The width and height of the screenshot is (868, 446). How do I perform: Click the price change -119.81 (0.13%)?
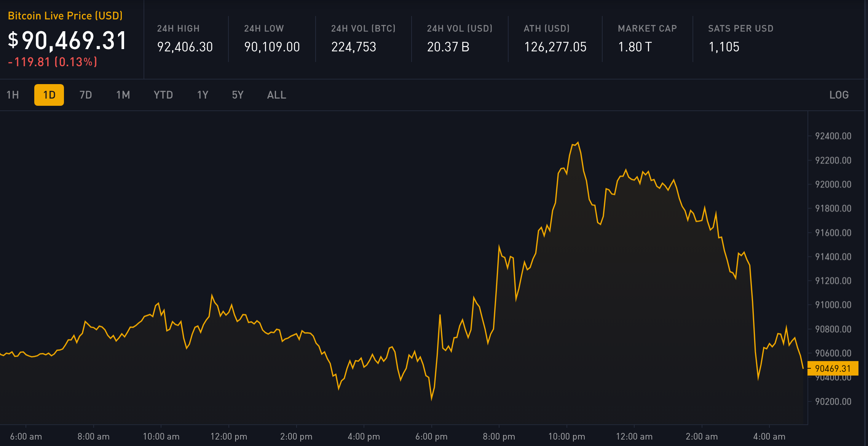tap(53, 62)
